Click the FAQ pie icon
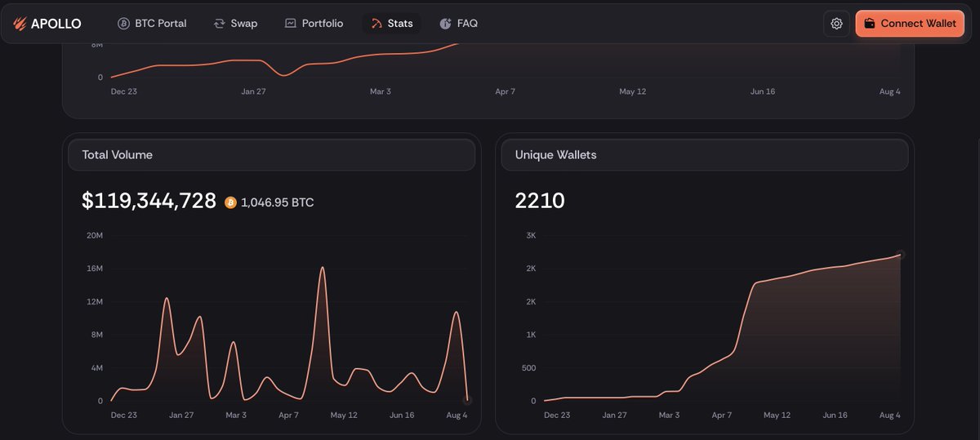This screenshot has height=440, width=980. point(445,24)
